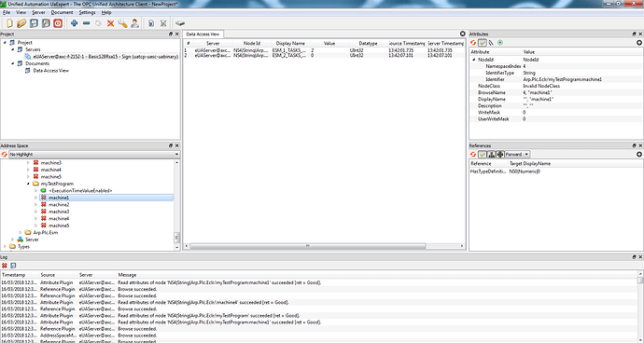This screenshot has height=343, width=644.
Task: Open server properties with the wrench icon
Action: tap(122, 23)
